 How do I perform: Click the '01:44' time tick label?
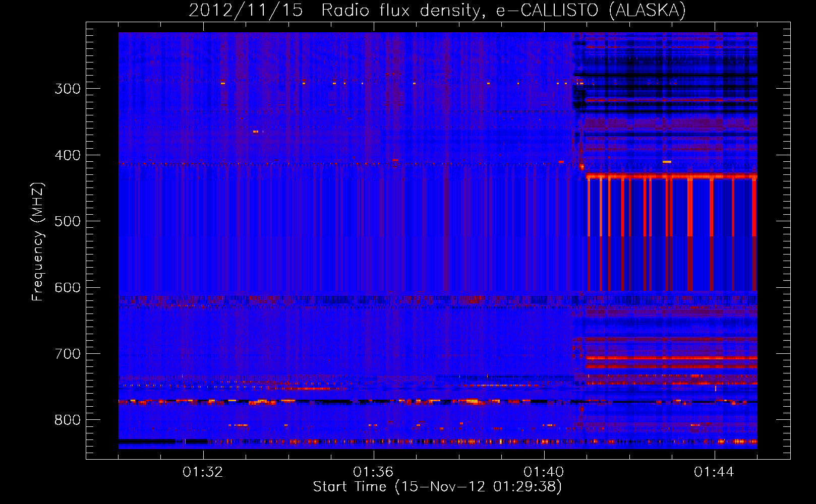(x=714, y=472)
